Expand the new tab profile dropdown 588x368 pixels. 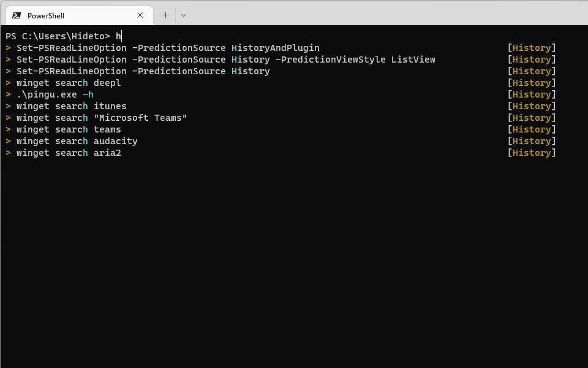(183, 15)
